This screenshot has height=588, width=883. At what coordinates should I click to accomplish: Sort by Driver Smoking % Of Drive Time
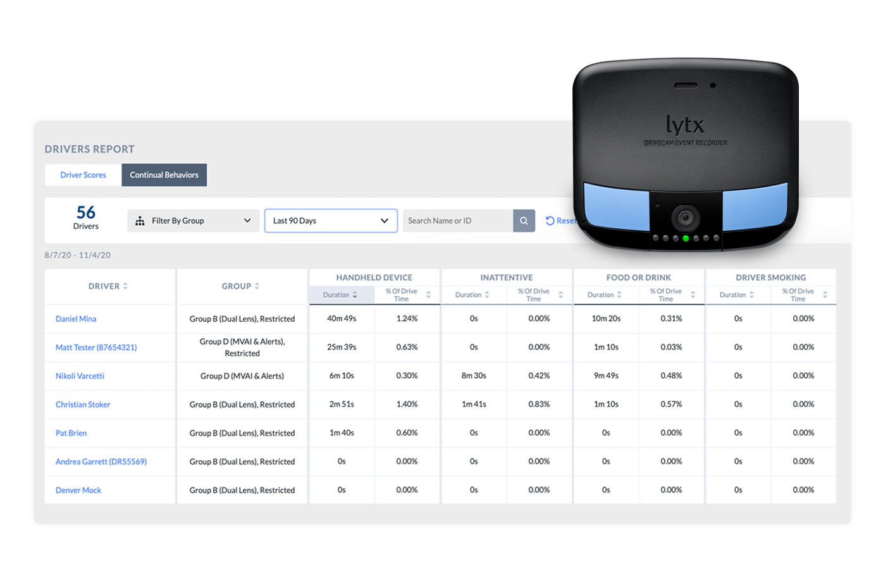805,295
